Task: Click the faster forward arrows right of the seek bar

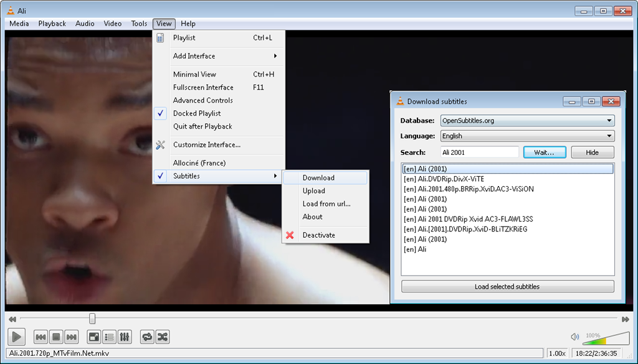Action: (626, 319)
